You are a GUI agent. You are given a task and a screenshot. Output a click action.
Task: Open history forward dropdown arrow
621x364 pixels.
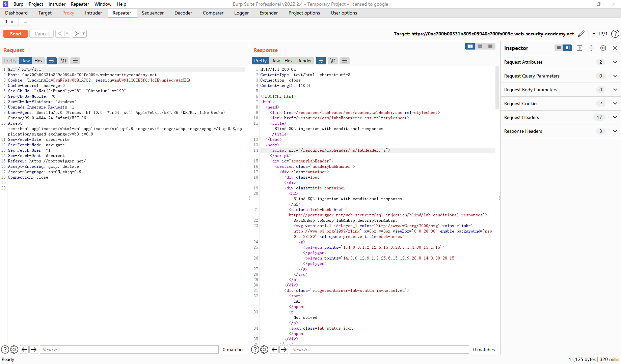(x=84, y=34)
